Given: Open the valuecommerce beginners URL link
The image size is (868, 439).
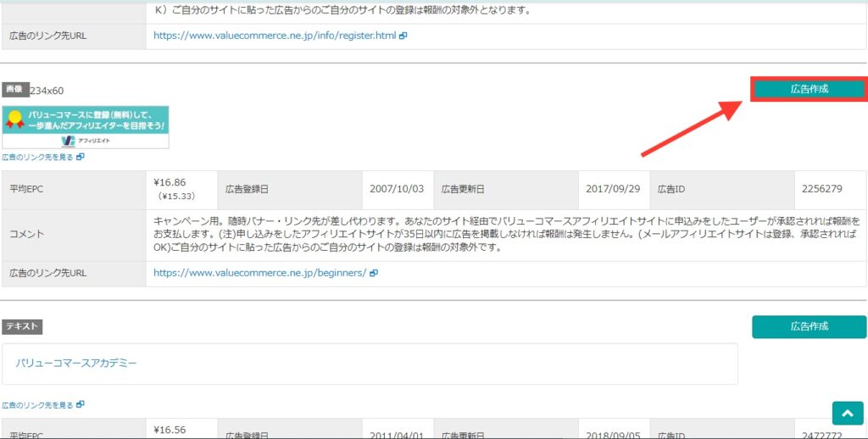Looking at the screenshot, I should tap(259, 273).
